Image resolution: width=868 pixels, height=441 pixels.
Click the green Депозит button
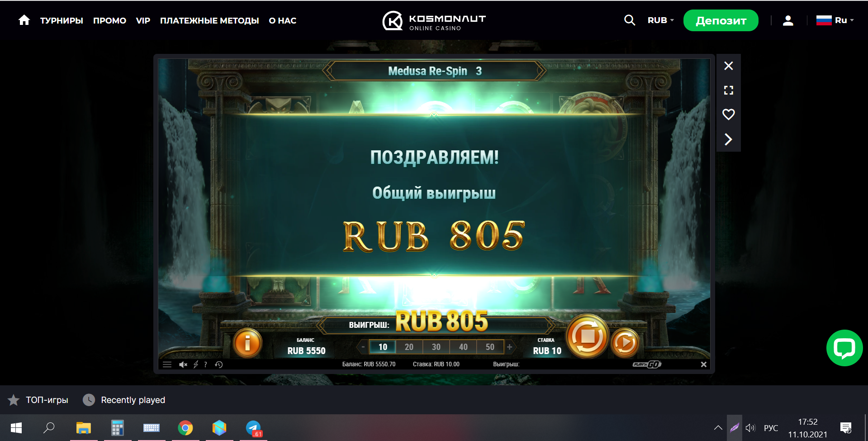[721, 20]
